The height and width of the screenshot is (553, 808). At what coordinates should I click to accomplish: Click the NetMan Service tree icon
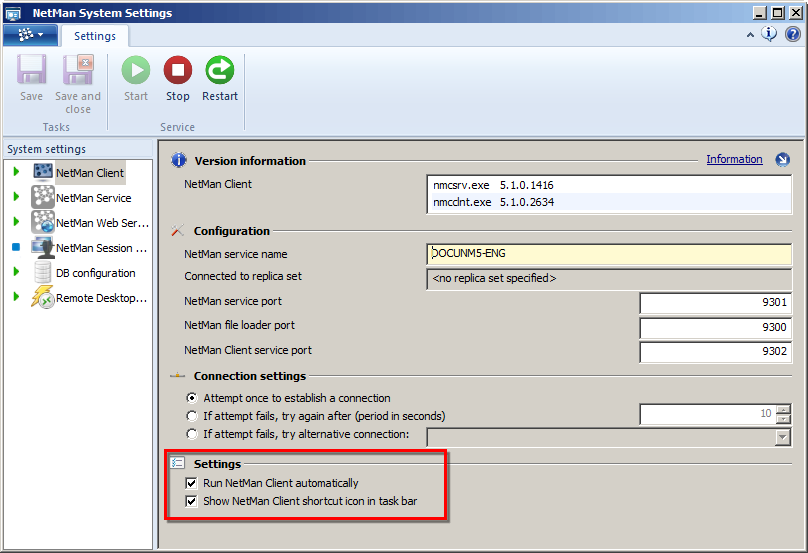pos(43,197)
